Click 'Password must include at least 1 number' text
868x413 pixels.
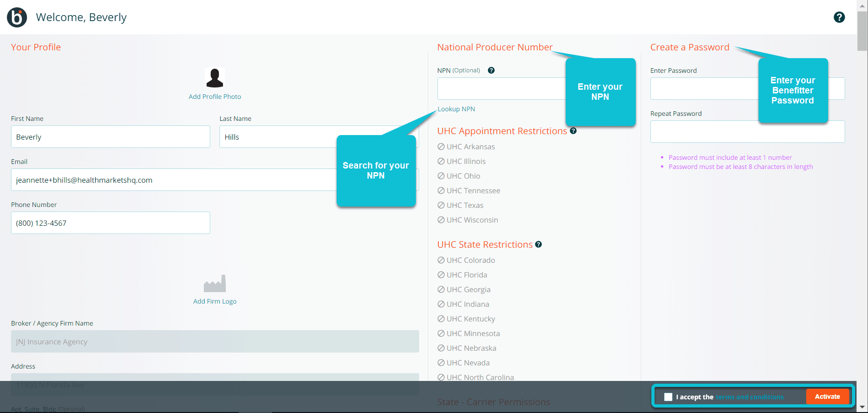(730, 158)
